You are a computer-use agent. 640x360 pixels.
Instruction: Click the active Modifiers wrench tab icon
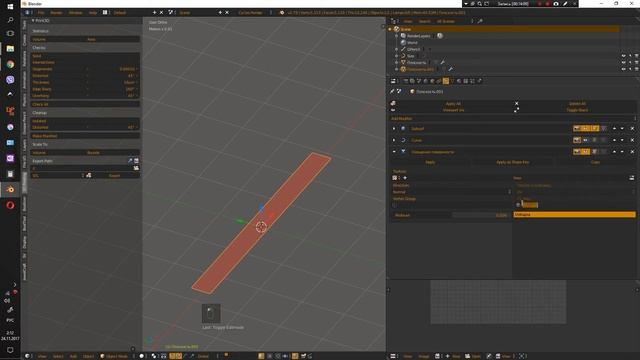[446, 81]
